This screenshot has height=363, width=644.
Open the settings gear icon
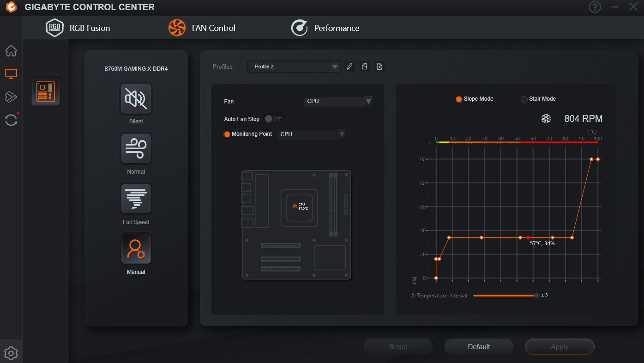pyautogui.click(x=11, y=353)
